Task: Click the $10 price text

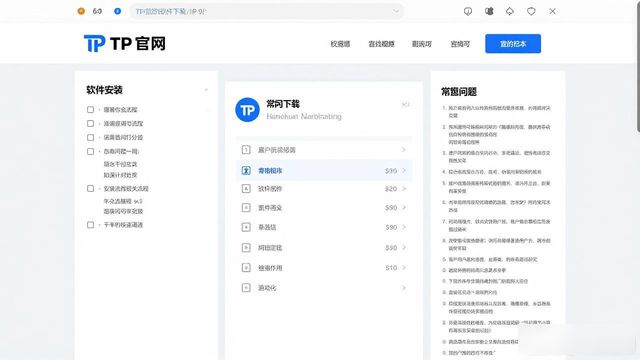Action: click(391, 268)
